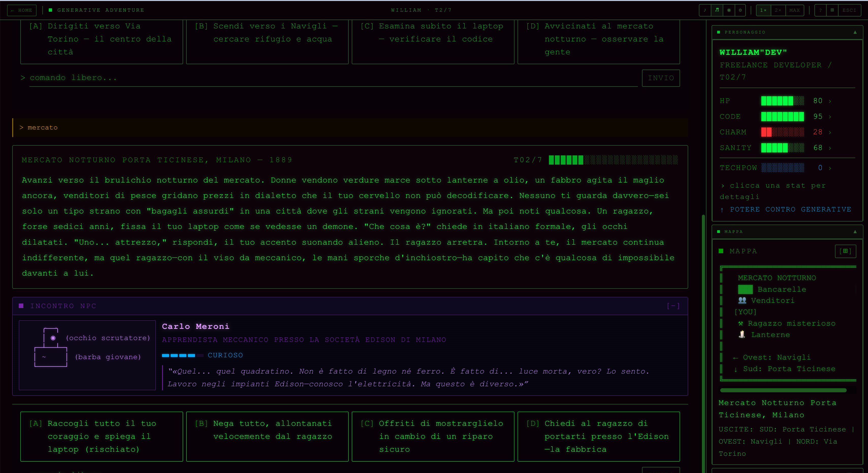Collapse the Incontro NPC panel with [-]

click(x=673, y=306)
